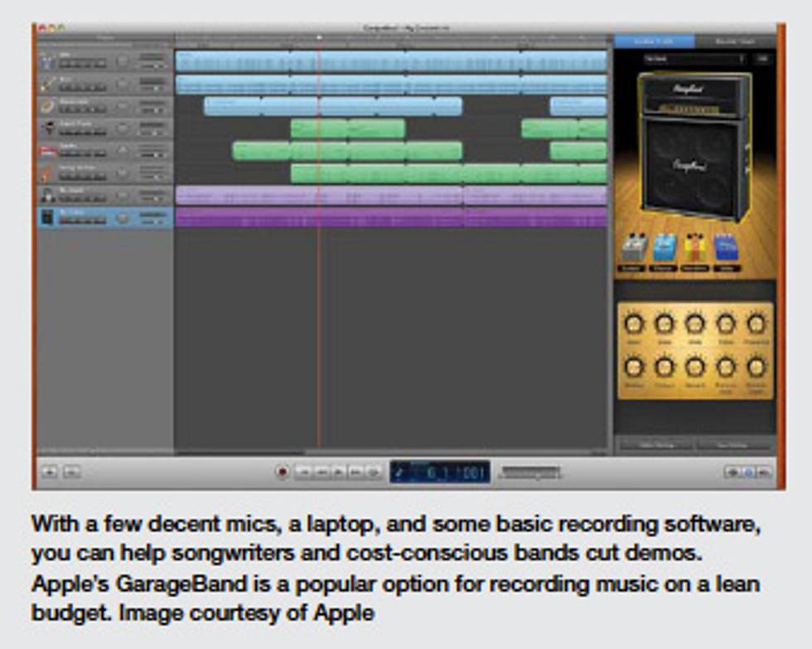The width and height of the screenshot is (812, 649).
Task: Select the light blue stompbox pedal
Action: tap(665, 247)
